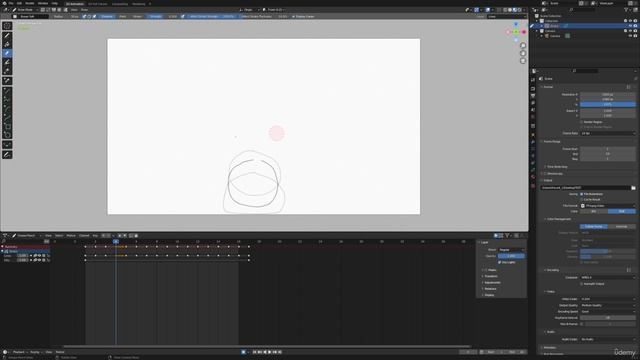Open the Video Codec dropdown

click(x=608, y=299)
